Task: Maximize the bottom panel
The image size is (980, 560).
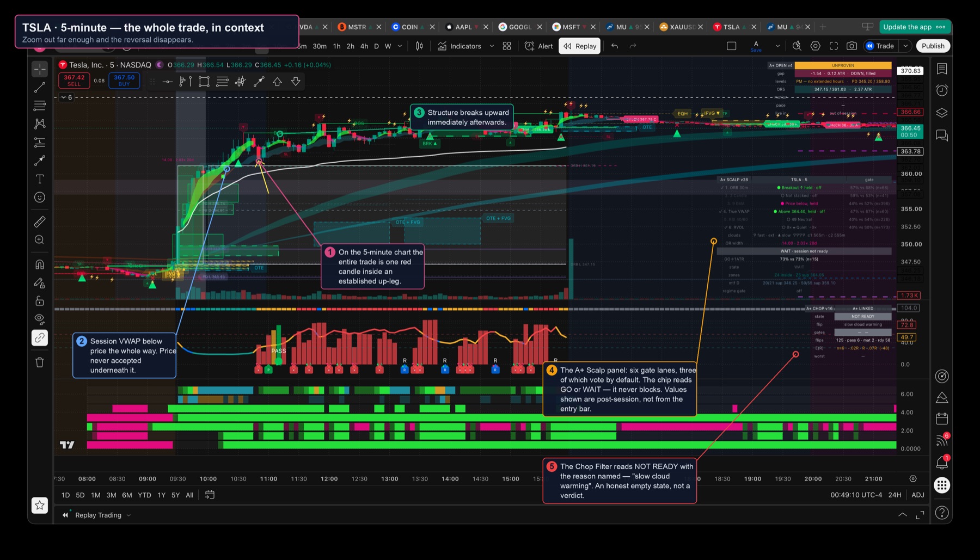Action: tap(920, 515)
